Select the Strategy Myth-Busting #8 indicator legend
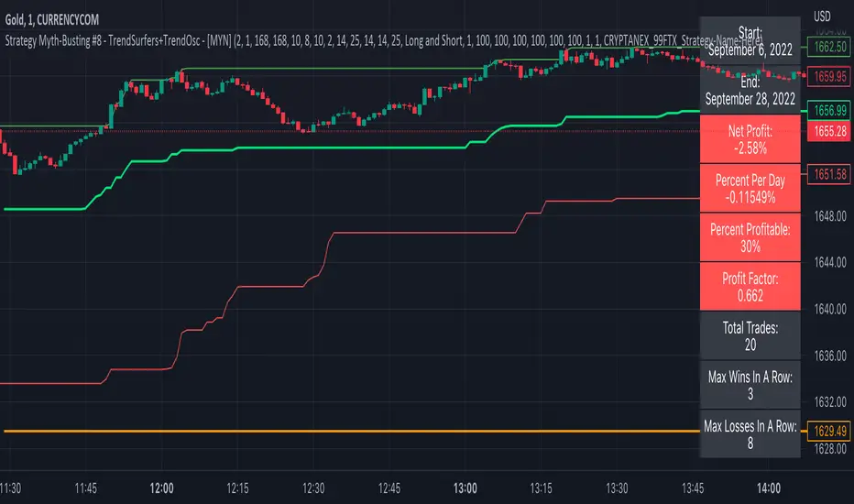 [x=383, y=41]
